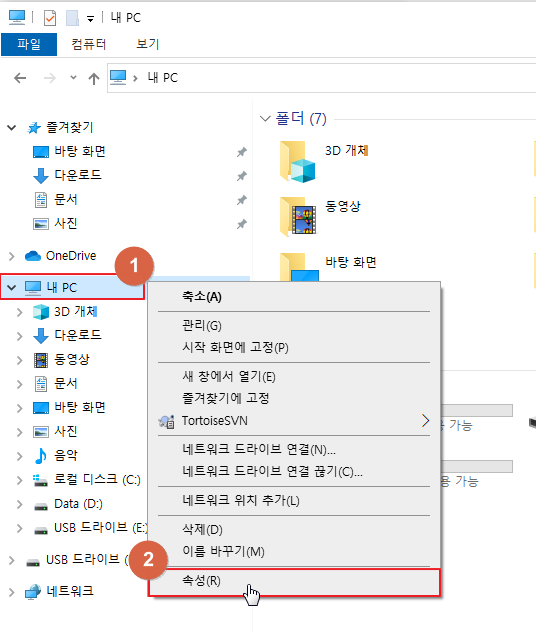Viewport: 536px width, 633px height.
Task: Select 바탕 화면 under 내 PC tree
Action: [80, 407]
